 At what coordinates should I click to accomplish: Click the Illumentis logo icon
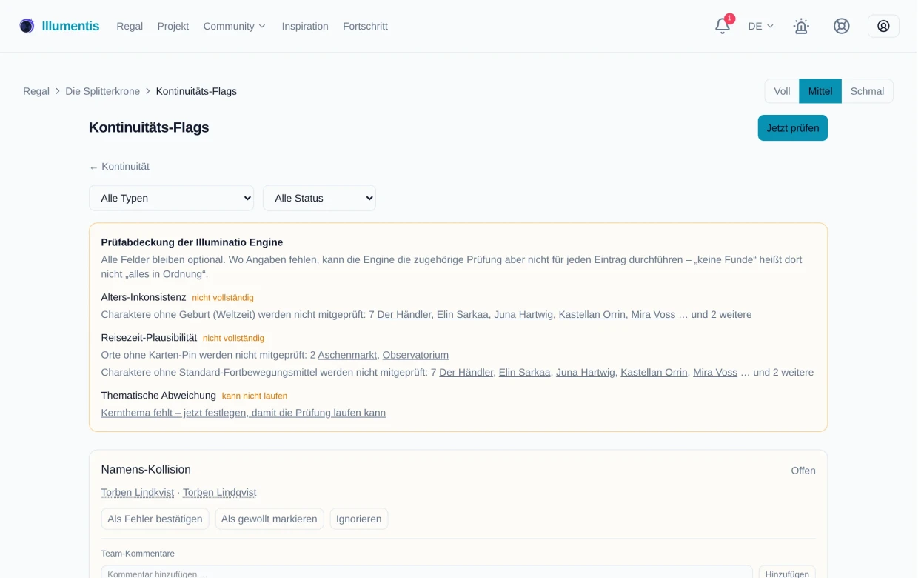27,26
